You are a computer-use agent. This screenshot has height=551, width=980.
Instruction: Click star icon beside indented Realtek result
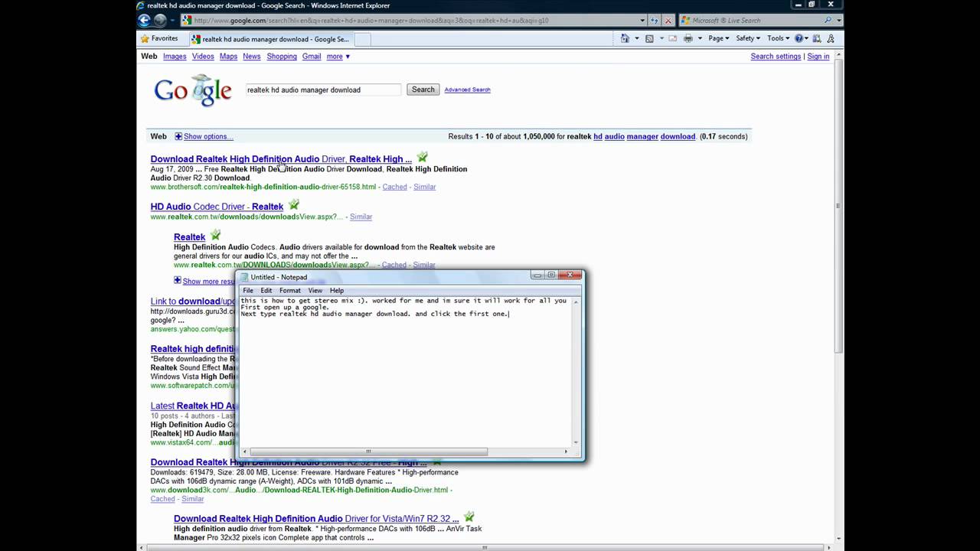[x=215, y=235]
